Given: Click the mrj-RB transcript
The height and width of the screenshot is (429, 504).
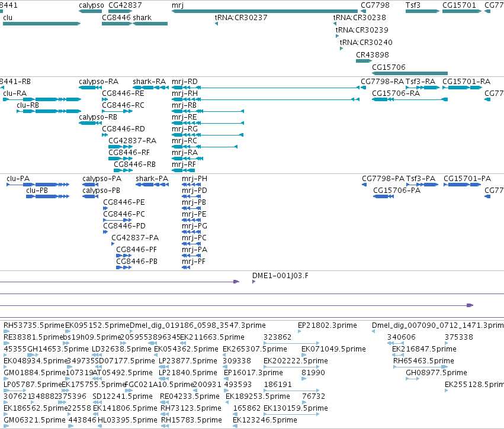Looking at the screenshot, I should pyautogui.click(x=208, y=111).
